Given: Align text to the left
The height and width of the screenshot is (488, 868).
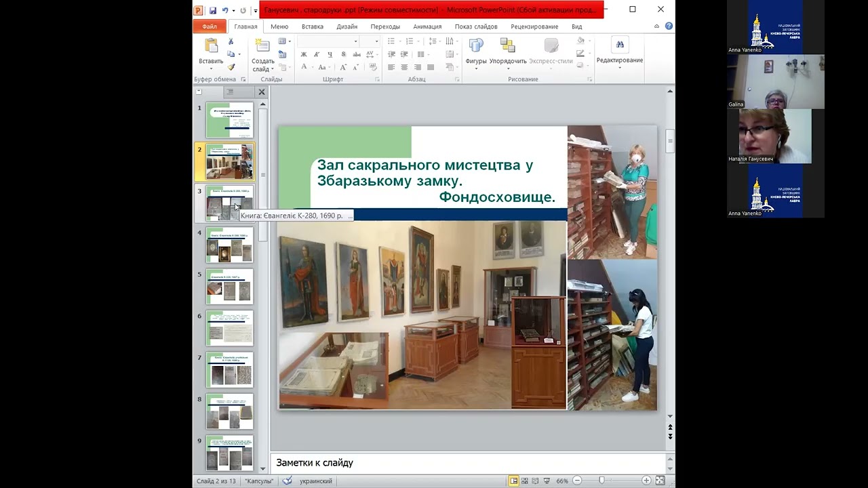Looking at the screenshot, I should (x=391, y=67).
